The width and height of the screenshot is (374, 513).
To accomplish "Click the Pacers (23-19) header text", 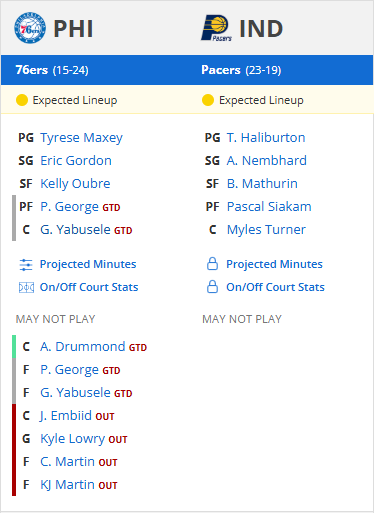I will pyautogui.click(x=241, y=70).
